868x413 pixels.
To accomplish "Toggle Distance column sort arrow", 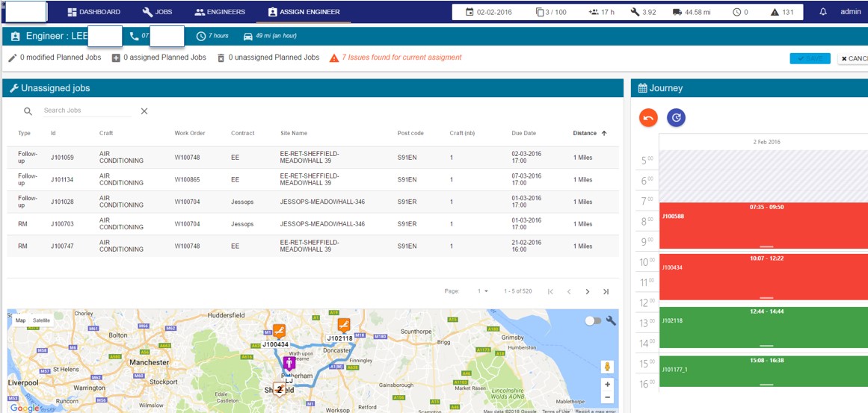I will (604, 133).
